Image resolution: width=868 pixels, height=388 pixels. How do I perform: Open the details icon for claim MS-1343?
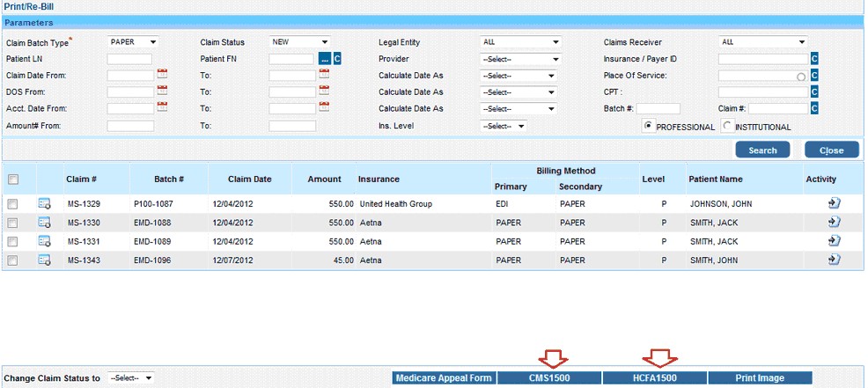click(x=44, y=260)
